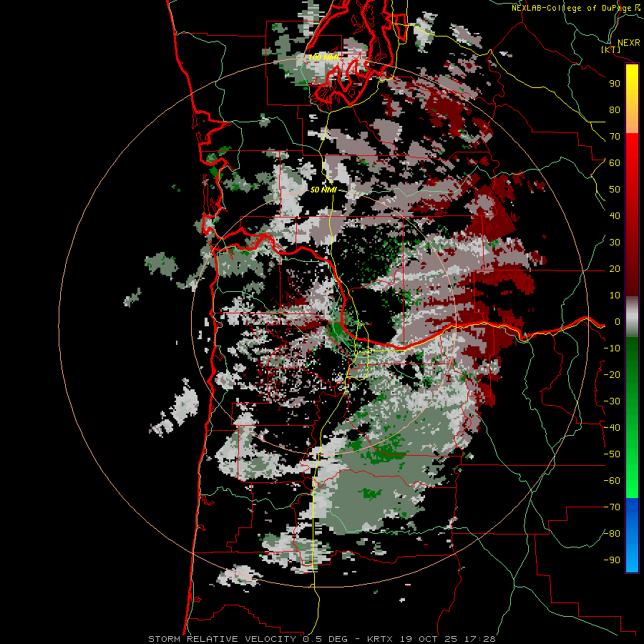This screenshot has height=644, width=644.
Task: Select the -50 scale value
Action: (x=612, y=454)
